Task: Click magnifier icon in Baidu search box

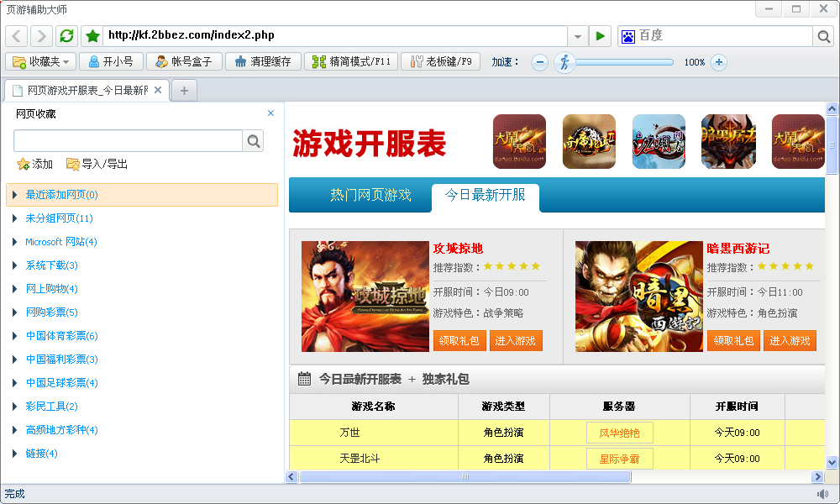Action: (x=823, y=36)
